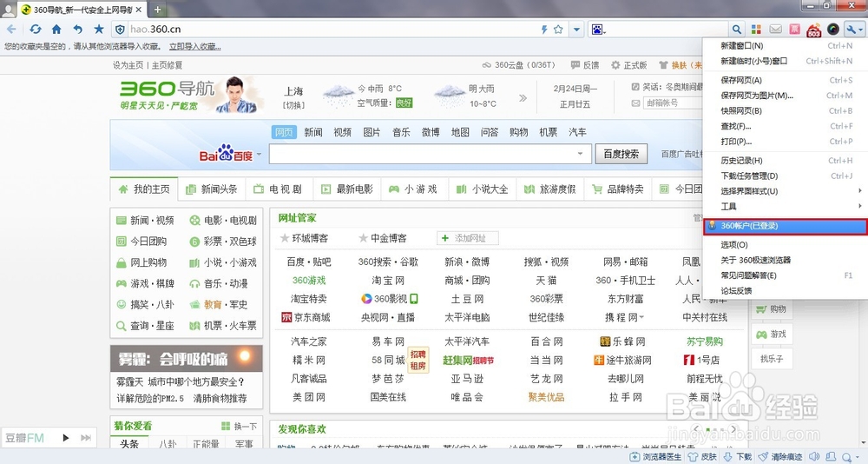Image resolution: width=868 pixels, height=464 pixels.
Task: Skip to next track in 豆瓣FM
Action: pos(86,438)
